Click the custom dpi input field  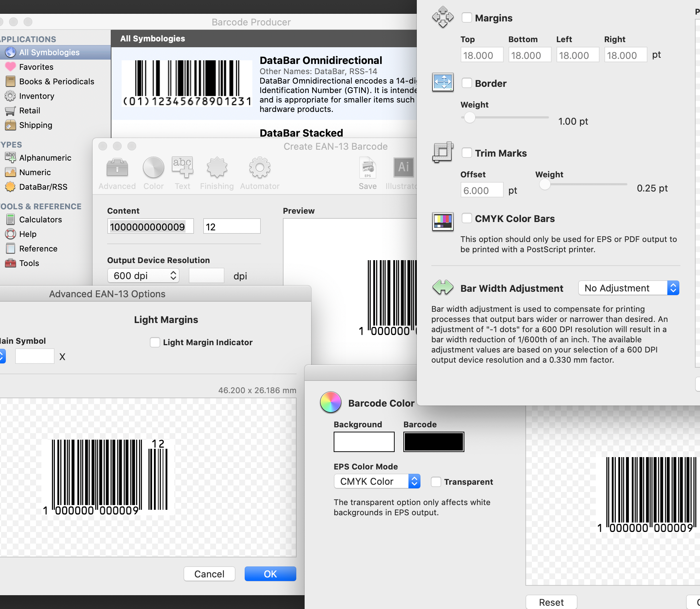point(207,276)
